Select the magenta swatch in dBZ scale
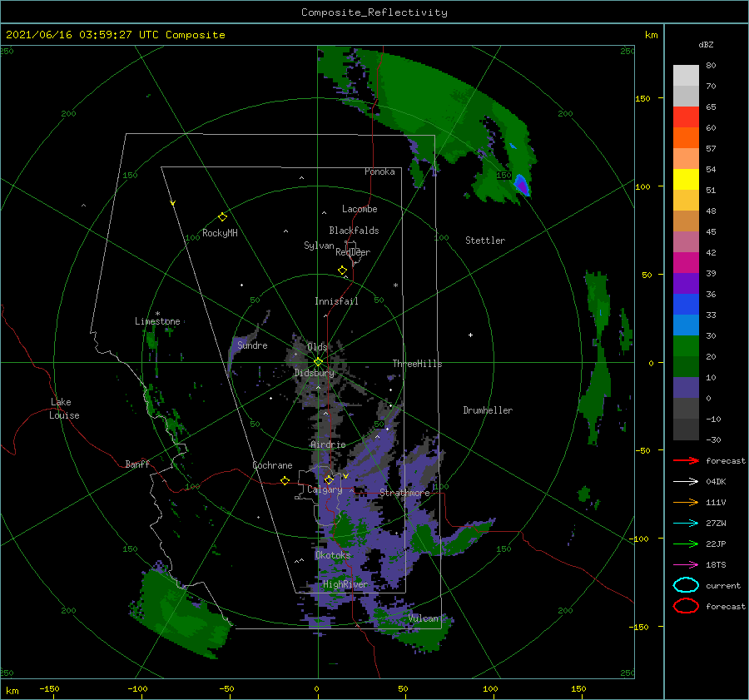This screenshot has height=700, width=749. pyautogui.click(x=686, y=262)
